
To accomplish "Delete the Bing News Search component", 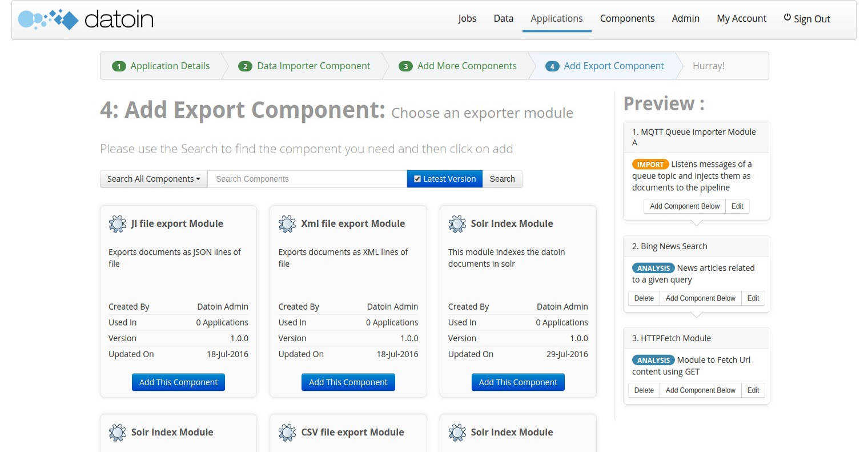I will point(644,298).
